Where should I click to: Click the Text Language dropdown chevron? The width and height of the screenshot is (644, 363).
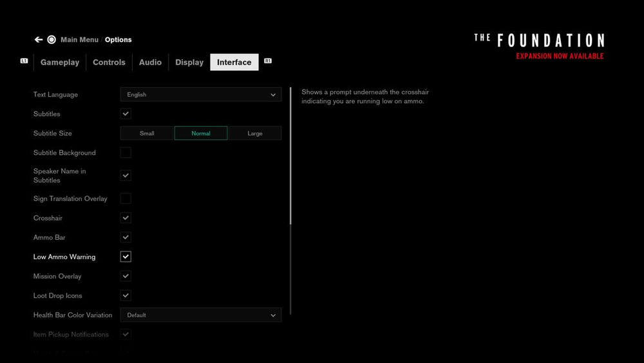coord(273,95)
